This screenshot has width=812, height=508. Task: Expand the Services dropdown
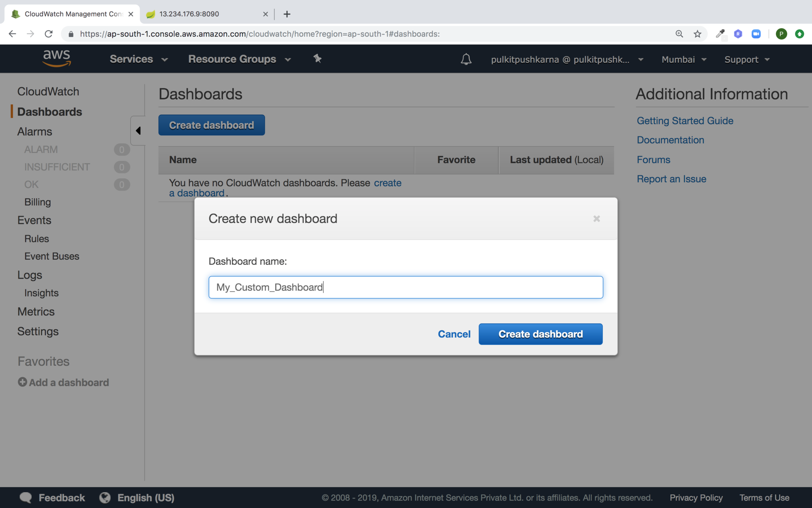[x=138, y=59]
